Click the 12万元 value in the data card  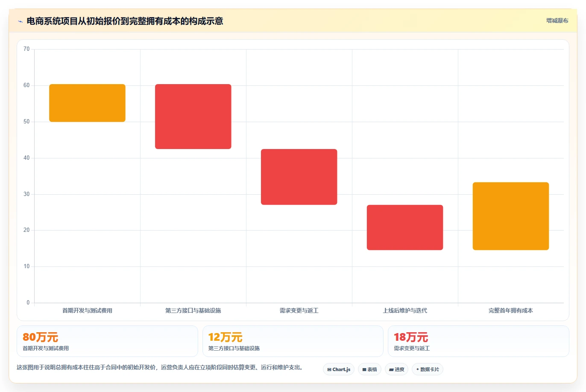click(226, 337)
